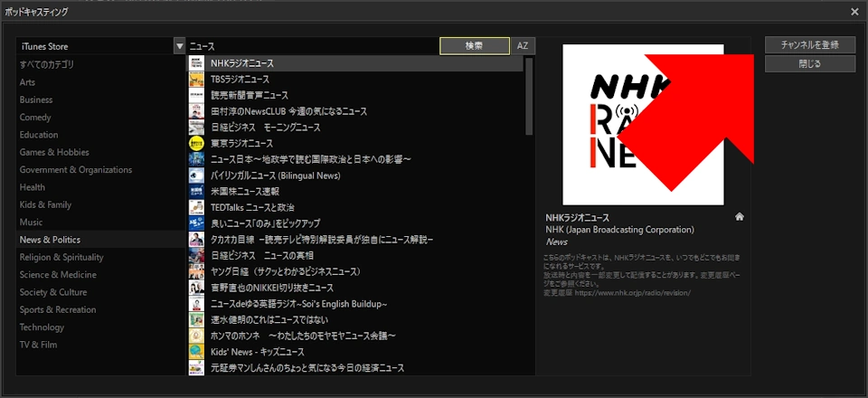The height and width of the screenshot is (398, 868).
Task: Open the TV & Film category
Action: [x=100, y=345]
